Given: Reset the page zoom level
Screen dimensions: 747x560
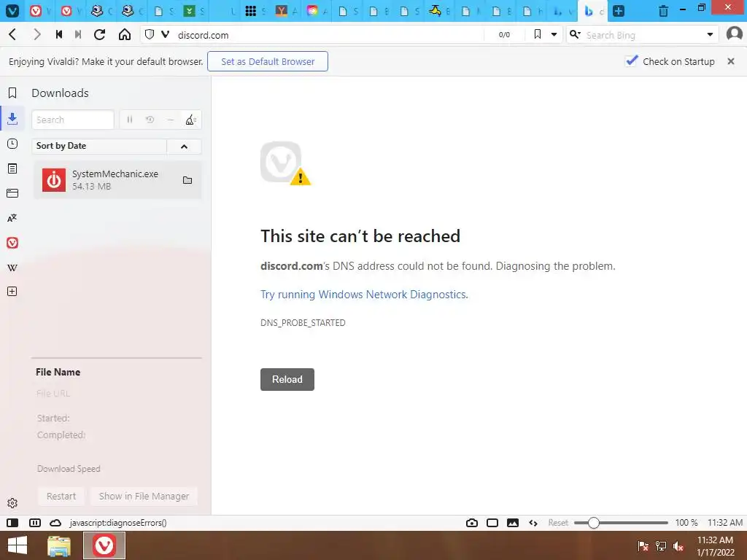Looking at the screenshot, I should pyautogui.click(x=558, y=523).
